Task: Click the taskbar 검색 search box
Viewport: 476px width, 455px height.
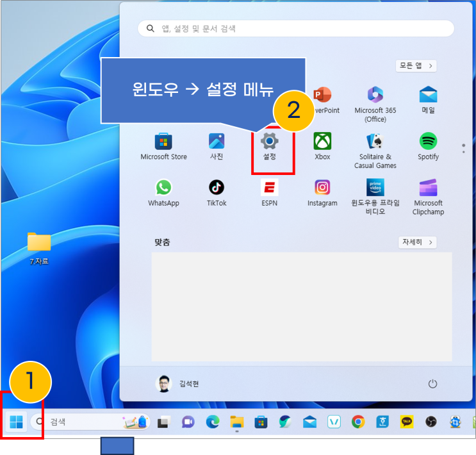Action: [90, 422]
